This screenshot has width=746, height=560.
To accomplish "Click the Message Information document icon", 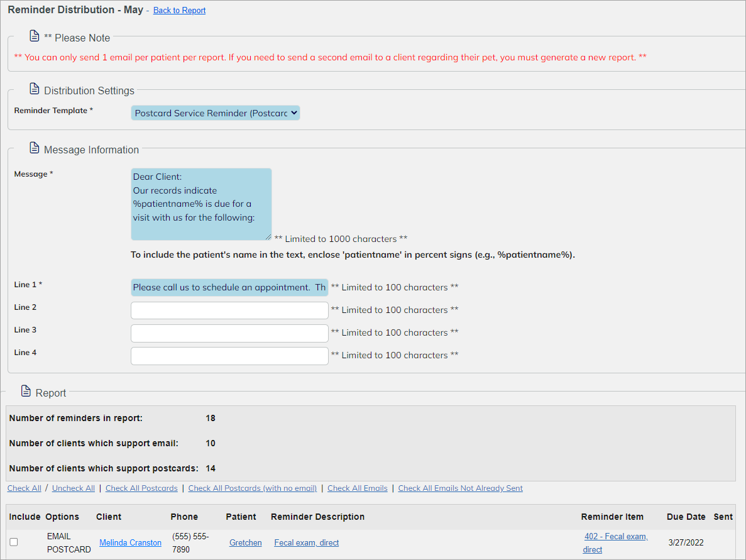I will 35,148.
